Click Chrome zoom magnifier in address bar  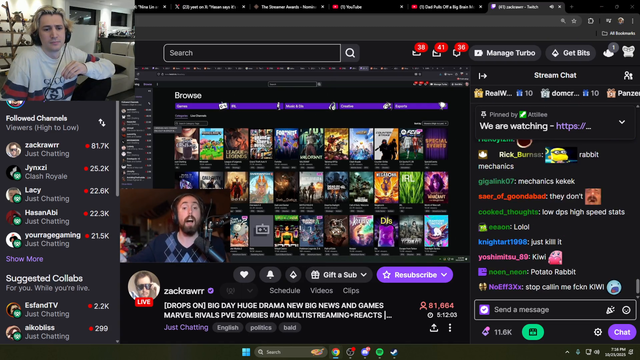[x=563, y=21]
